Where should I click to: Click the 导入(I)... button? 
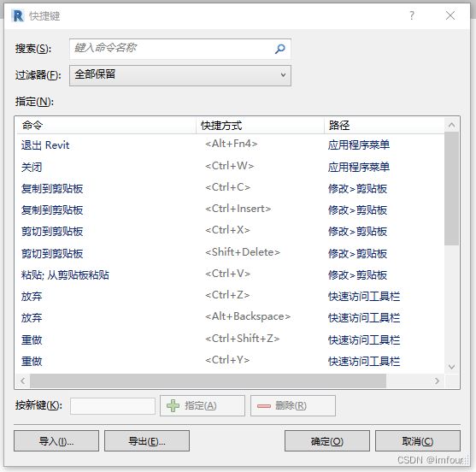(56, 440)
